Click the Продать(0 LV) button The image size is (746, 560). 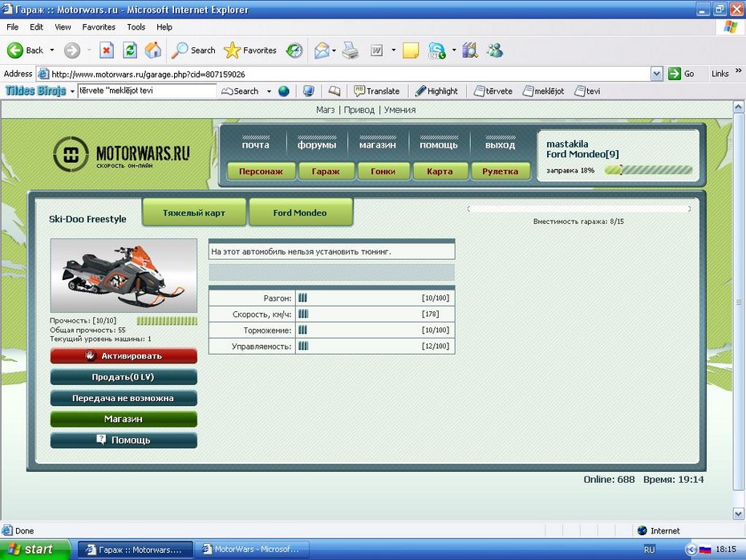[x=124, y=377]
